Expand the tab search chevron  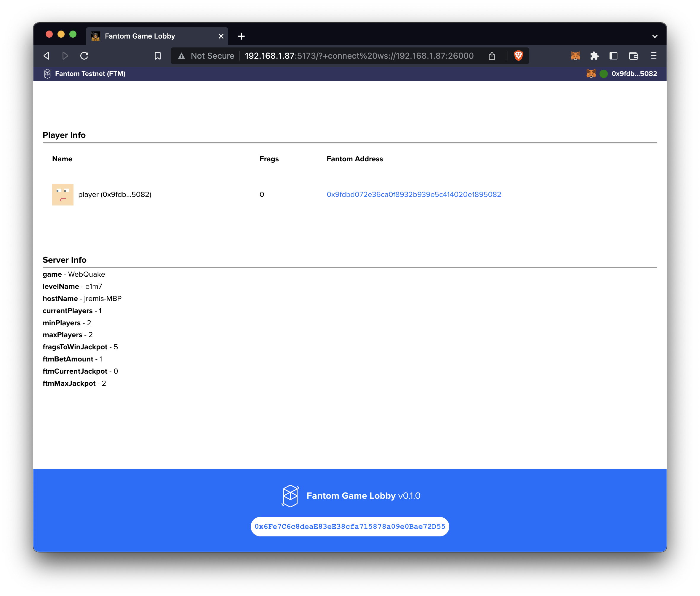click(654, 36)
